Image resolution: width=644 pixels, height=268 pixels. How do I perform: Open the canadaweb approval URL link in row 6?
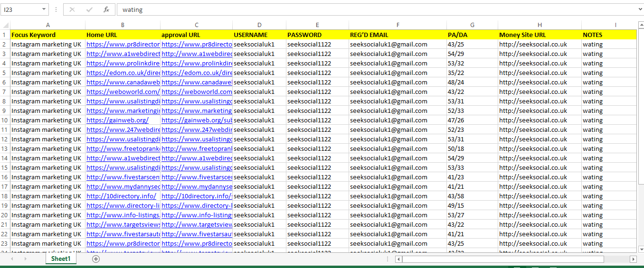coord(197,82)
